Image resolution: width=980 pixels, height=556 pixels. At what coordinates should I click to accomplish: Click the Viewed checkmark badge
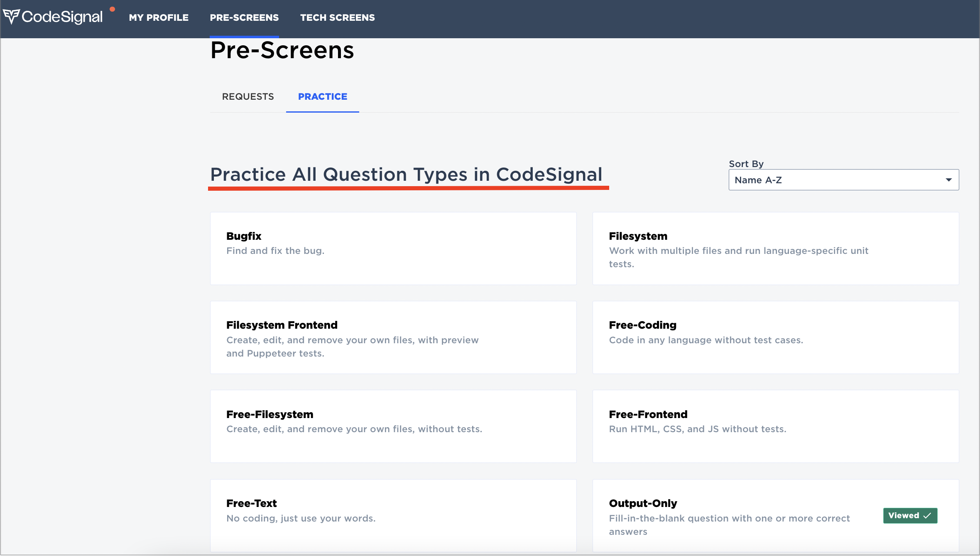tap(910, 516)
